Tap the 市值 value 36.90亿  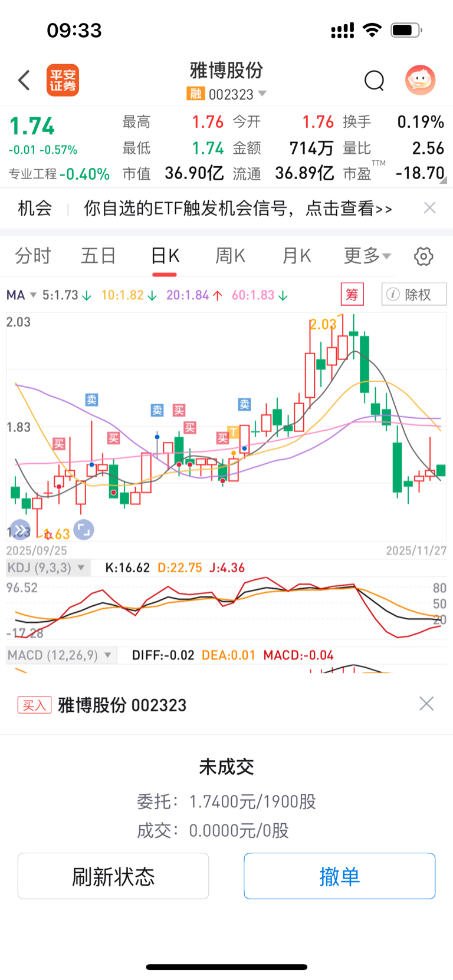[195, 173]
